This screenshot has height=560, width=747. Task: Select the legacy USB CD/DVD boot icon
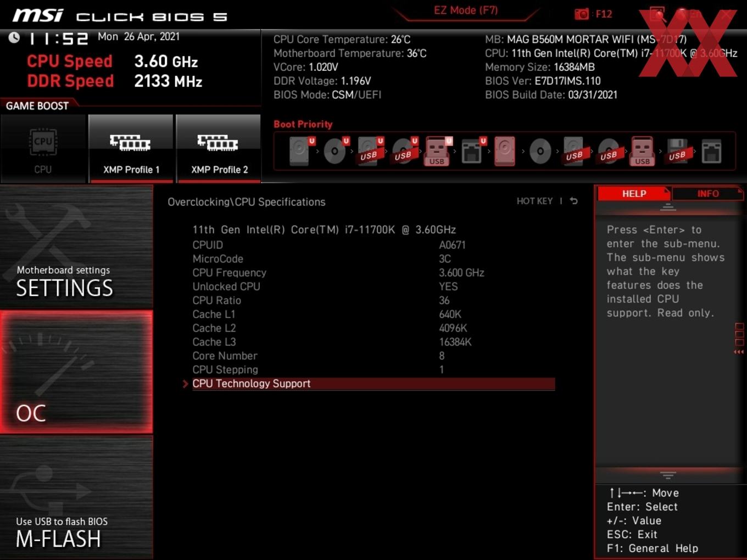pos(609,151)
